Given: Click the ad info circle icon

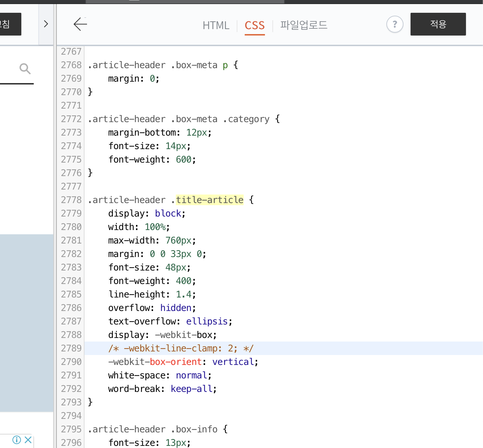Looking at the screenshot, I should coord(16,439).
